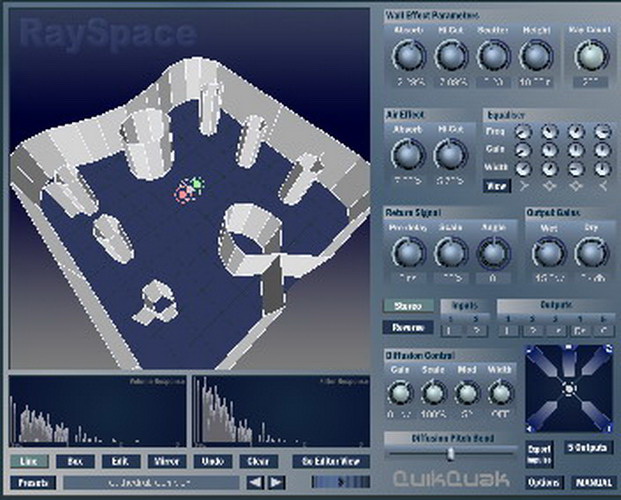
Task: Click the Angle value field below knob
Action: coord(493,278)
